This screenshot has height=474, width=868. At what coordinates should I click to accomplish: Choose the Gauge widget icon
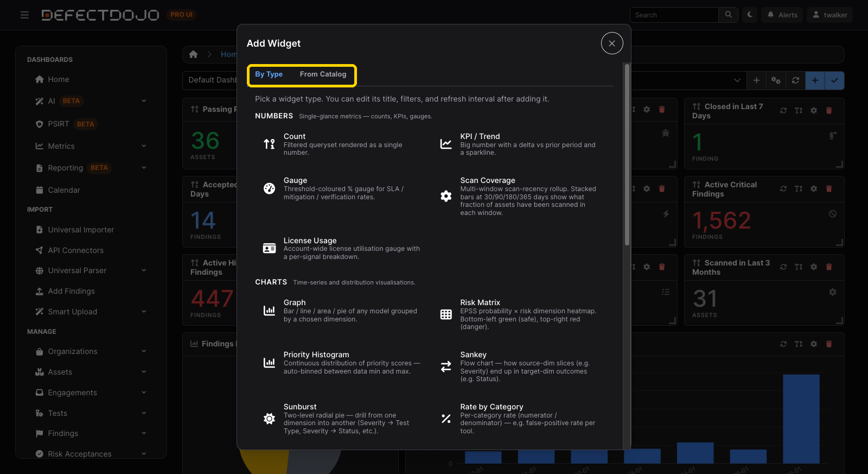pyautogui.click(x=269, y=188)
